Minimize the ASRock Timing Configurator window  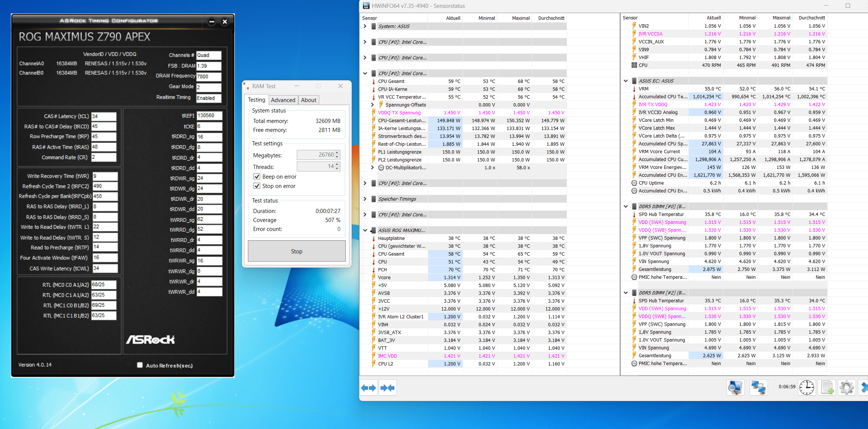pos(212,22)
